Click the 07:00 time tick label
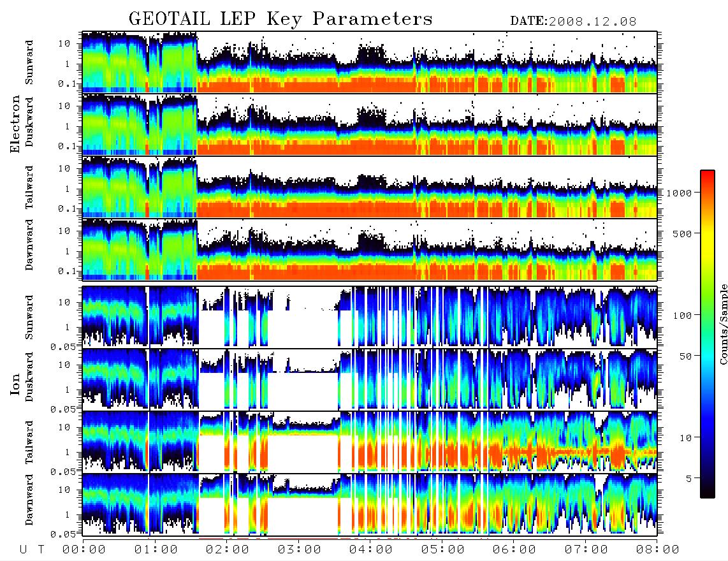 (x=586, y=550)
